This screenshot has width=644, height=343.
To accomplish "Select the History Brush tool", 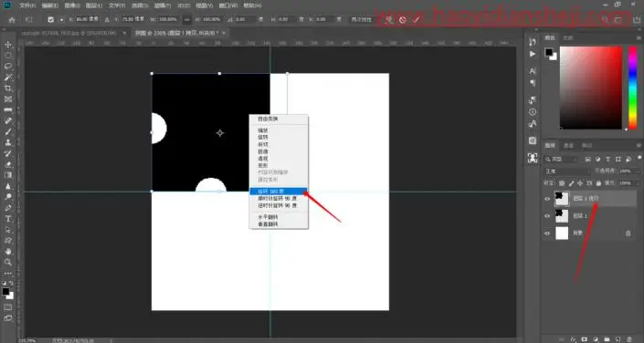I will click(8, 153).
